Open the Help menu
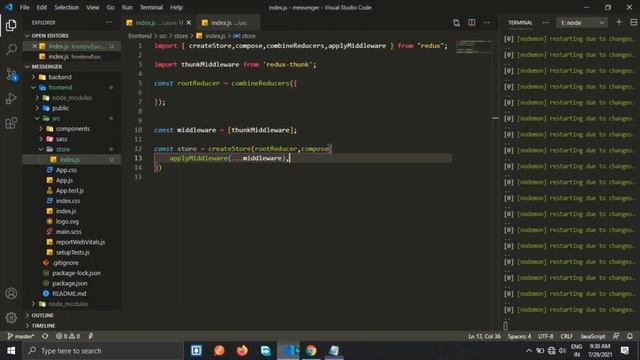 (176, 7)
